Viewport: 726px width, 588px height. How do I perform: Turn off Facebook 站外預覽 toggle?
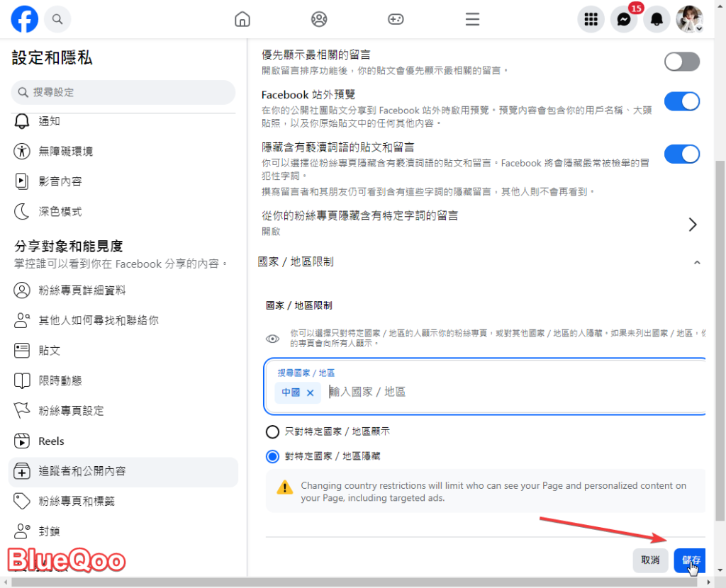click(x=681, y=101)
